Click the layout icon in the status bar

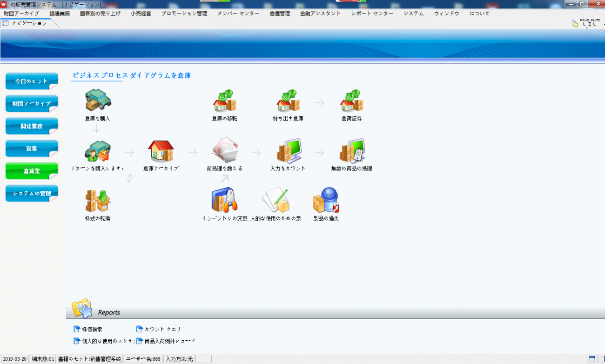(x=592, y=359)
